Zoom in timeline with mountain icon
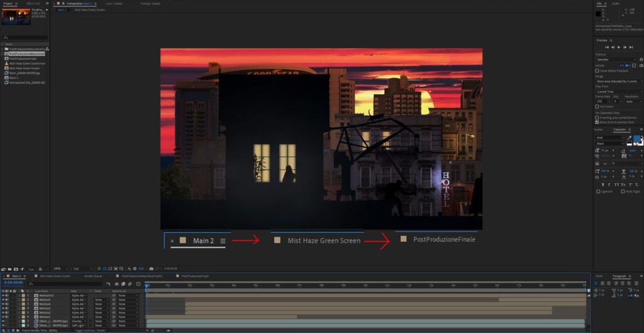 coord(169,330)
